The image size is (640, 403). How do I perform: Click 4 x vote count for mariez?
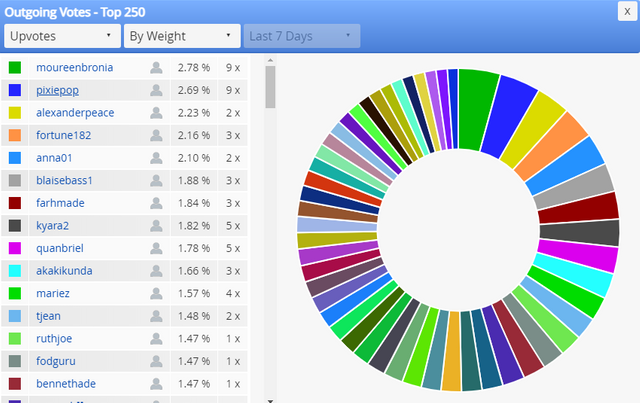point(233,294)
